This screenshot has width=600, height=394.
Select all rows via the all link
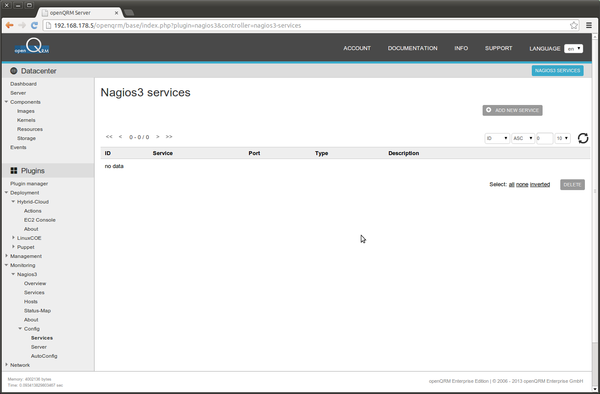(512, 184)
